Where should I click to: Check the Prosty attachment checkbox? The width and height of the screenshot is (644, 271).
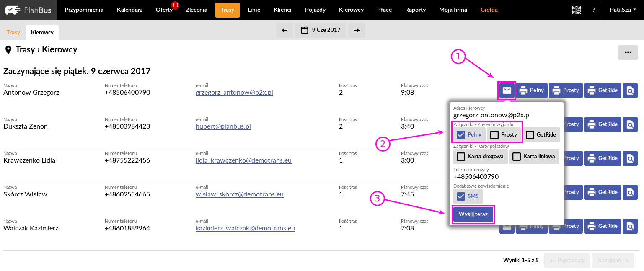495,135
